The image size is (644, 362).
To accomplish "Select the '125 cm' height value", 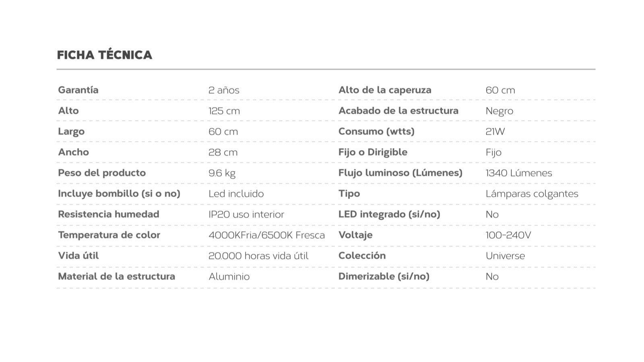I will [x=224, y=111].
